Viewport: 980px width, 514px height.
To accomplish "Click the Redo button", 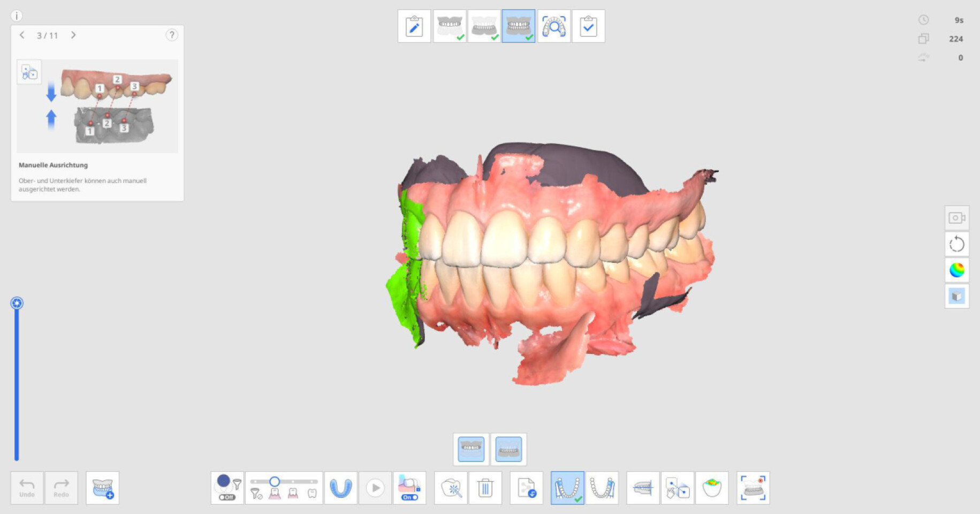I will click(61, 488).
